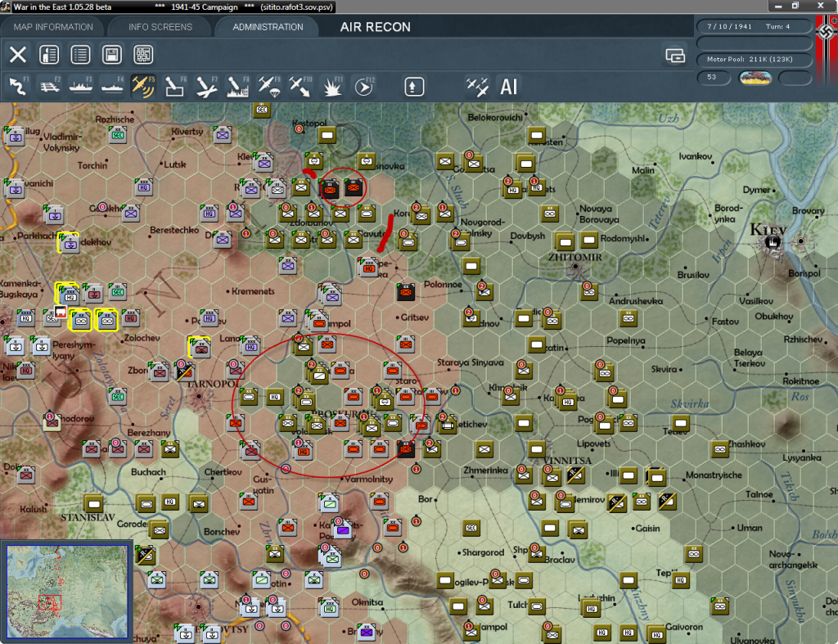Click the Vasilkov town label
The image size is (838, 644).
(x=756, y=301)
